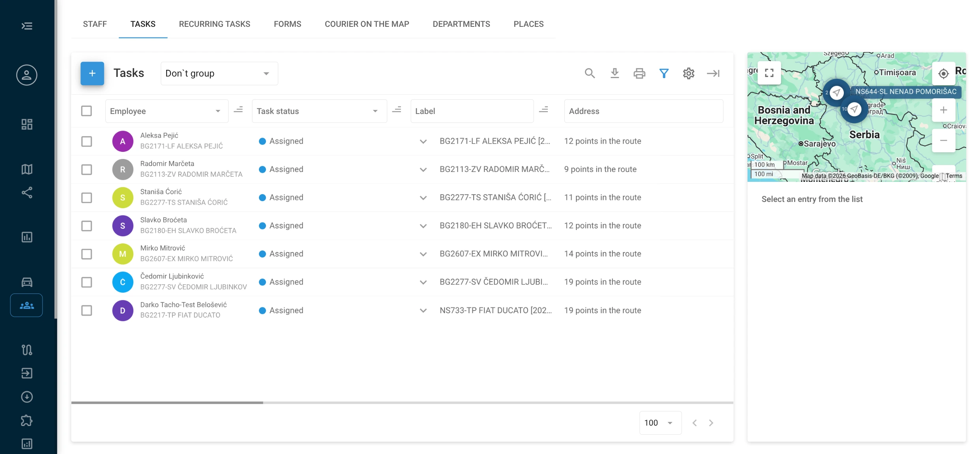Switch to the DEPARTMENTS tab
Viewport: 980px width, 454px height.
coord(461,24)
